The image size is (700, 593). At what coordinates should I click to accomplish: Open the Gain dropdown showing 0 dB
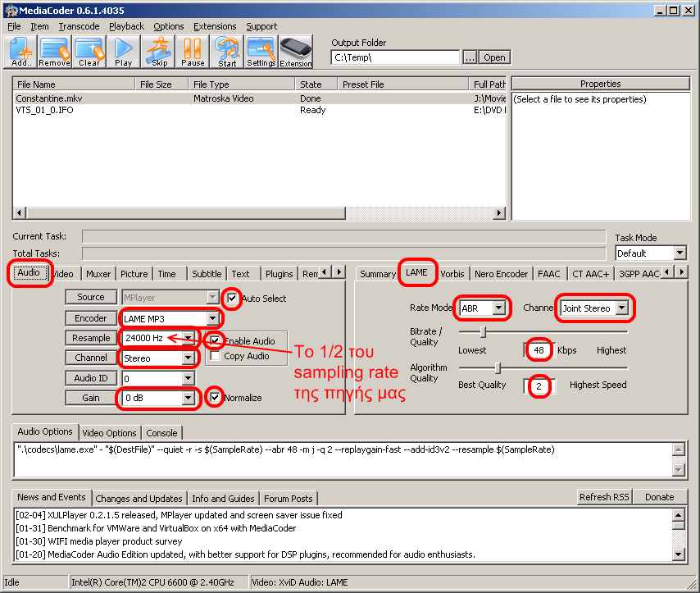tap(189, 398)
